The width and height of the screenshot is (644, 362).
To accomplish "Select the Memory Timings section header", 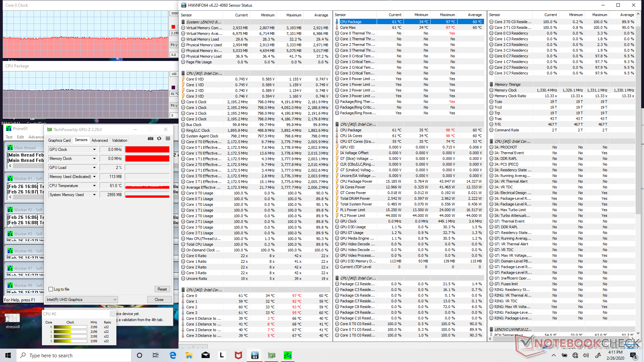I will pyautogui.click(x=562, y=84).
